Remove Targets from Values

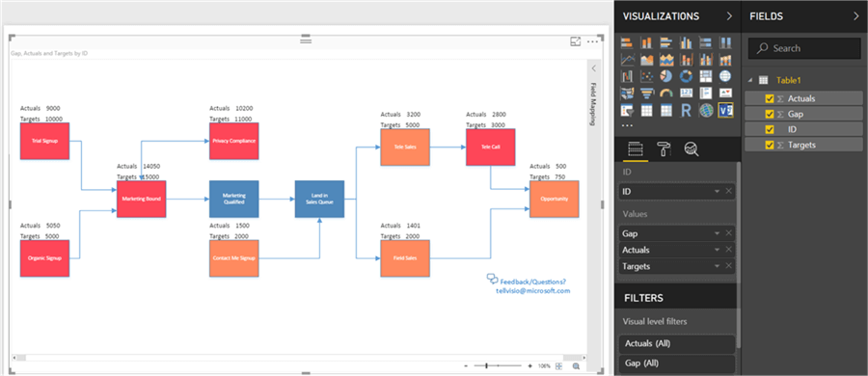point(728,266)
